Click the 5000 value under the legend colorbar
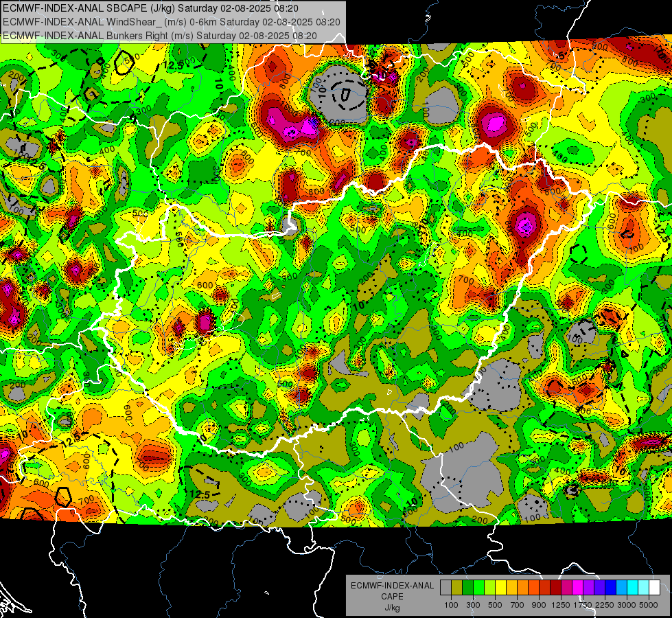The image size is (672, 618). coord(649,605)
